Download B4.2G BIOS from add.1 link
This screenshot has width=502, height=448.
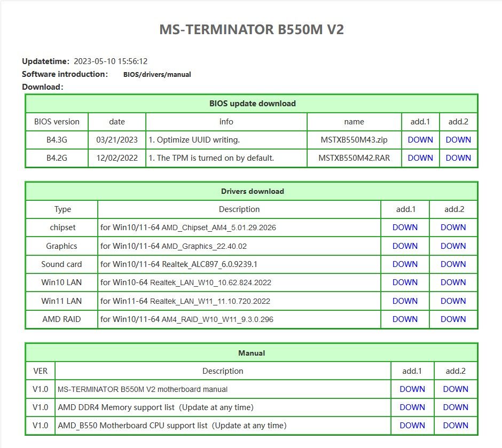tap(420, 158)
